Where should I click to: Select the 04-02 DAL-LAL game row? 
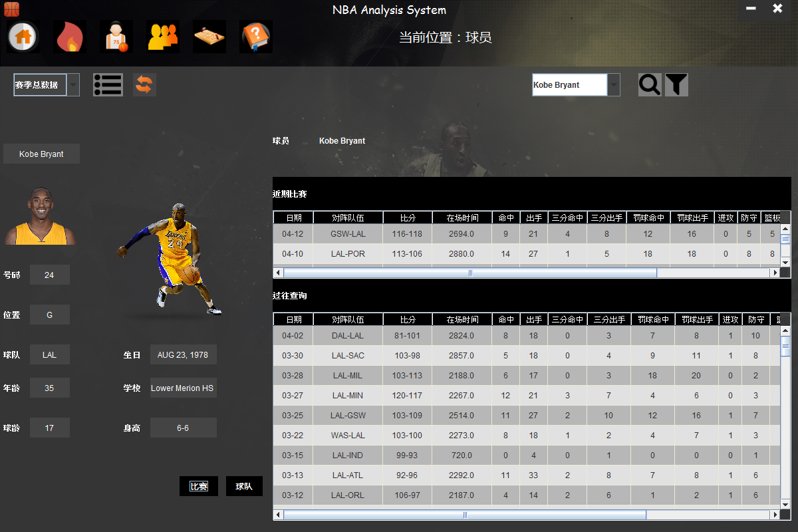tap(526, 336)
